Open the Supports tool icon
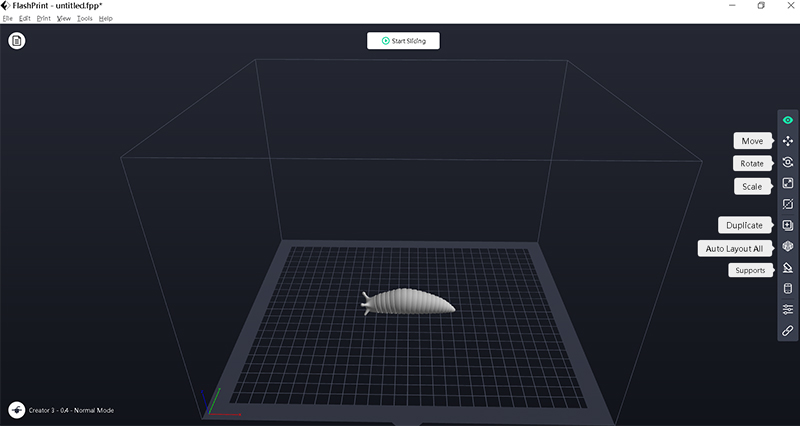Viewport: 800px width, 426px height. click(788, 267)
